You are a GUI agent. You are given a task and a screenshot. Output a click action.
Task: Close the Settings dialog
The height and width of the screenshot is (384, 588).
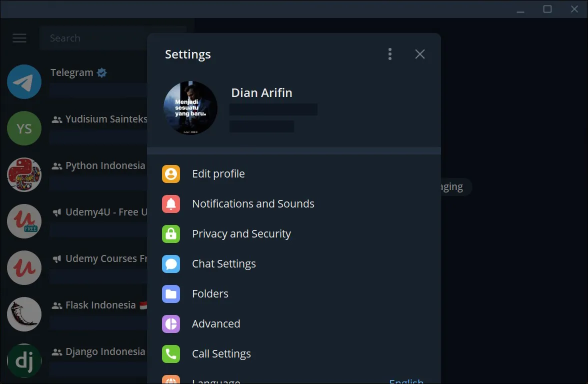[420, 54]
